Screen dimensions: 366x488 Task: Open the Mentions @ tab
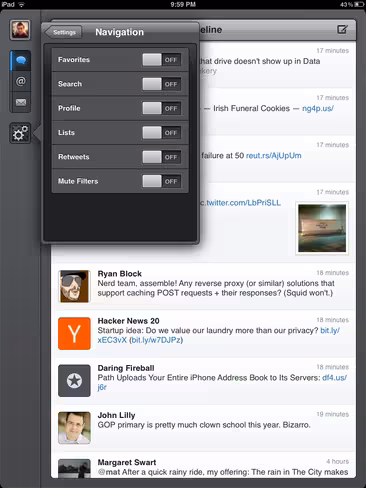(21, 81)
